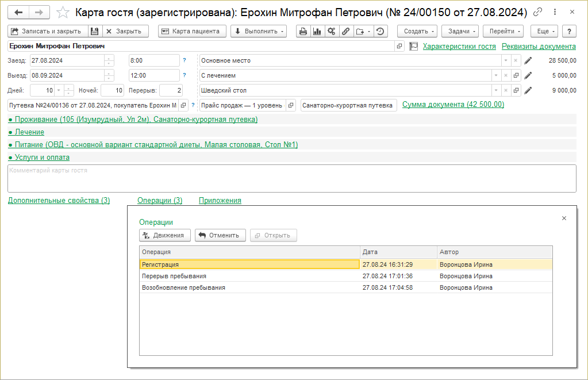Click the print icon in the toolbar

pyautogui.click(x=303, y=31)
